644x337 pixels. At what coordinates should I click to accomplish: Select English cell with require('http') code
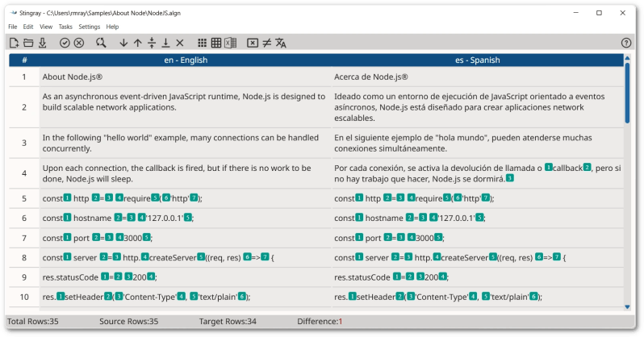click(186, 198)
